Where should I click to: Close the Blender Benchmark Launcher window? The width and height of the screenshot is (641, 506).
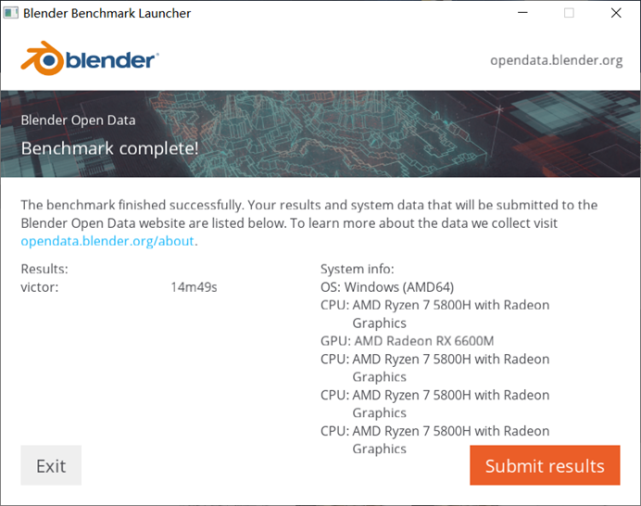[617, 13]
